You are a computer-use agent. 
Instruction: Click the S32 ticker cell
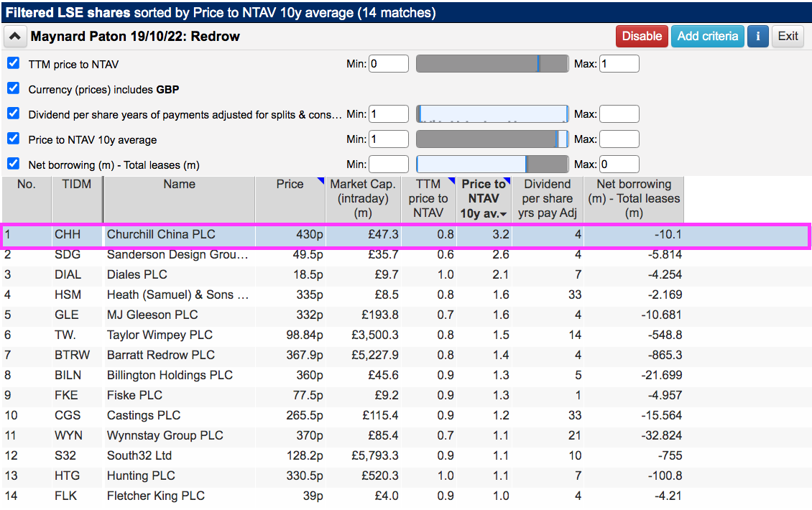[65, 456]
